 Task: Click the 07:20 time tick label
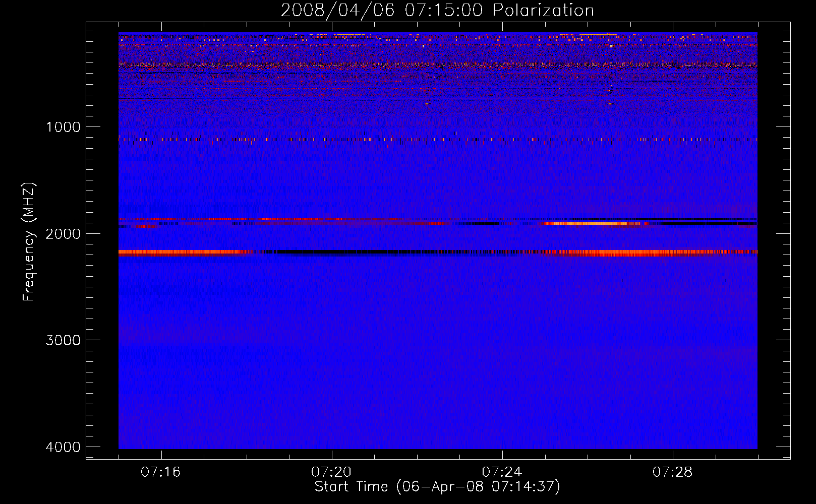pos(331,472)
